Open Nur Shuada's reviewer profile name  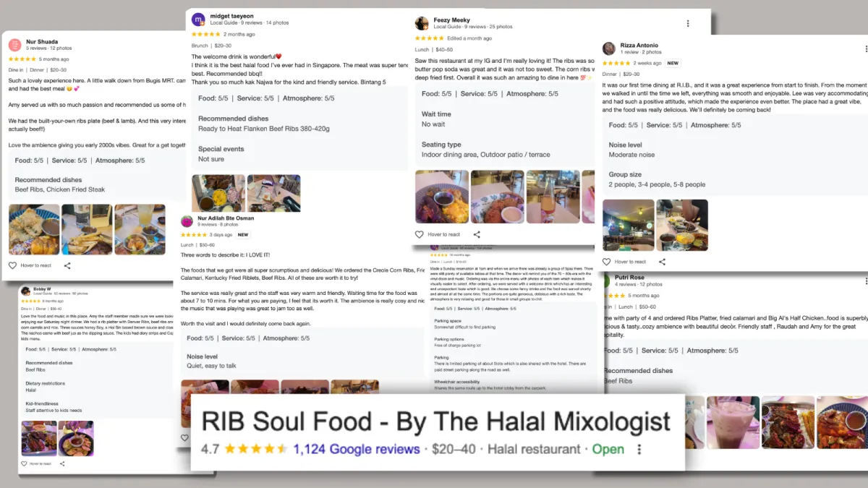click(x=42, y=42)
